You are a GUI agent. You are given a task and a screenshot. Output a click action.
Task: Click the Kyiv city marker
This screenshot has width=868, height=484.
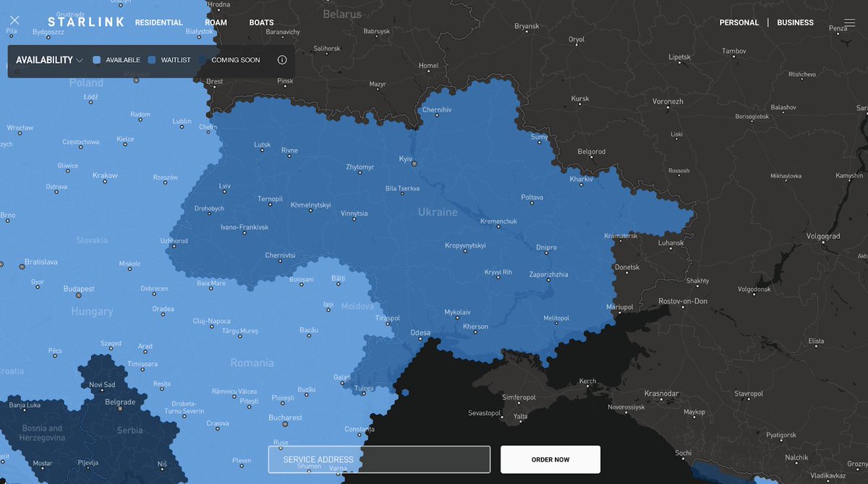coord(414,164)
